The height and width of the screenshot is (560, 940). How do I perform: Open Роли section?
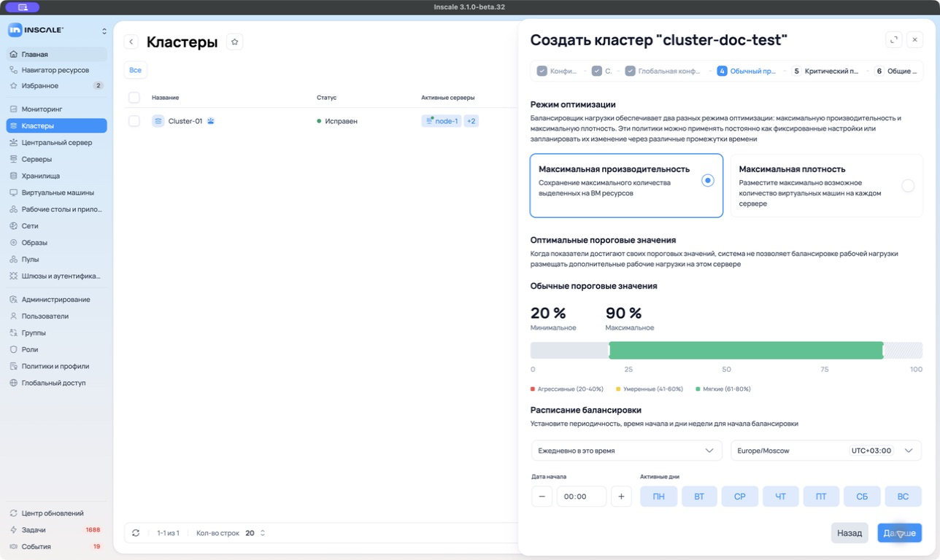coord(56,349)
